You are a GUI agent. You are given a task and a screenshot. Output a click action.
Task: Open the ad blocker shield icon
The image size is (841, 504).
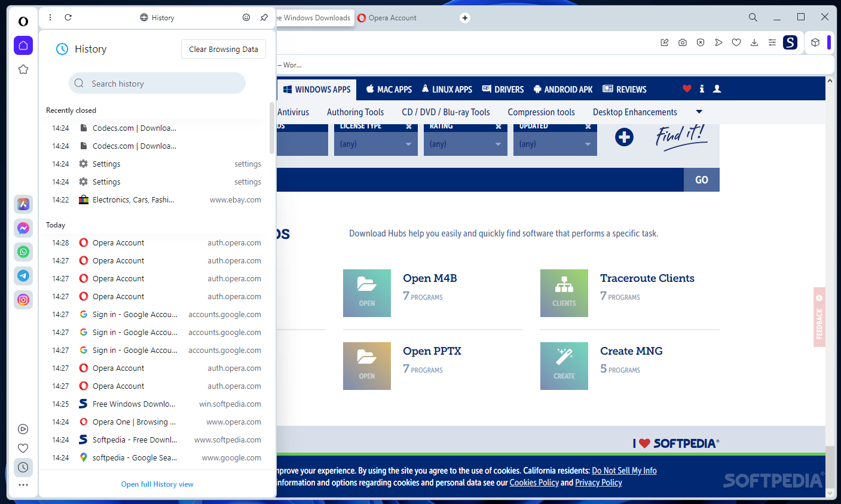(701, 42)
